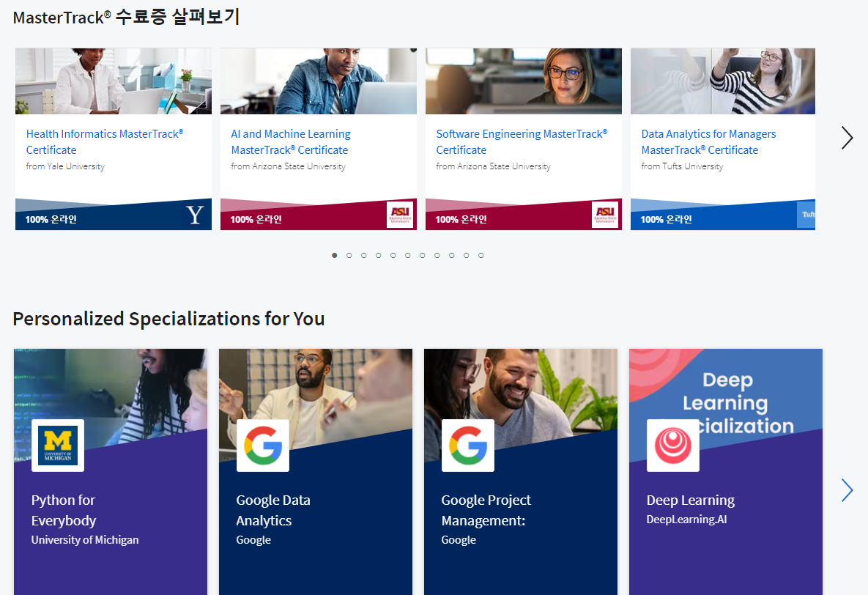868x595 pixels.
Task: Click 'DeepLearning.AI' provider text
Action: click(686, 519)
